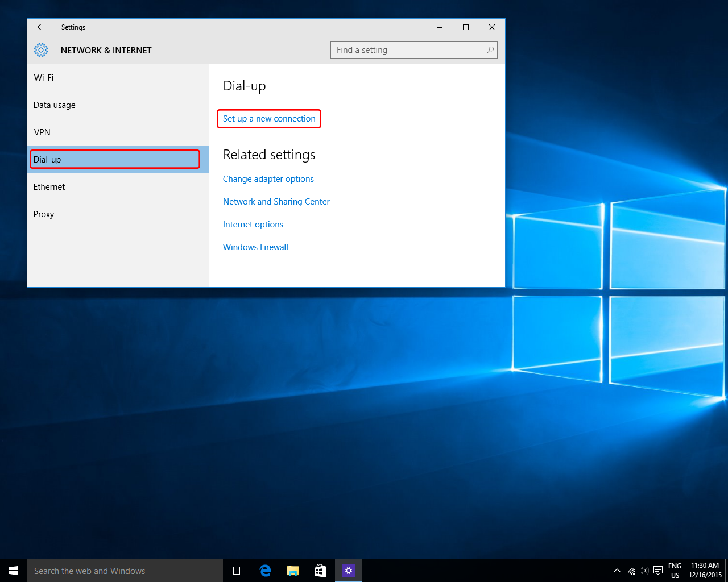Select Dial-up in the sidebar
The width and height of the screenshot is (728, 582).
tap(118, 159)
